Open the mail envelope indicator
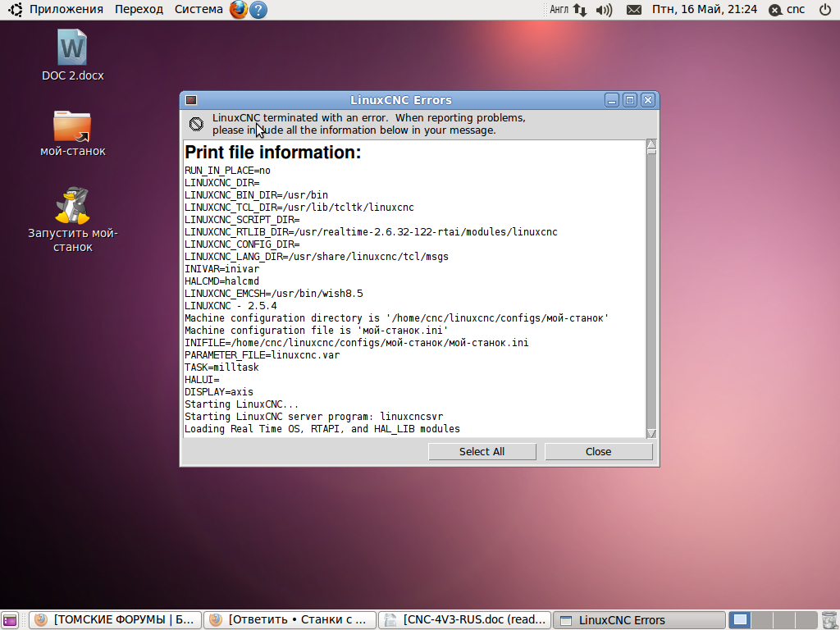This screenshot has height=630, width=840. click(x=634, y=10)
